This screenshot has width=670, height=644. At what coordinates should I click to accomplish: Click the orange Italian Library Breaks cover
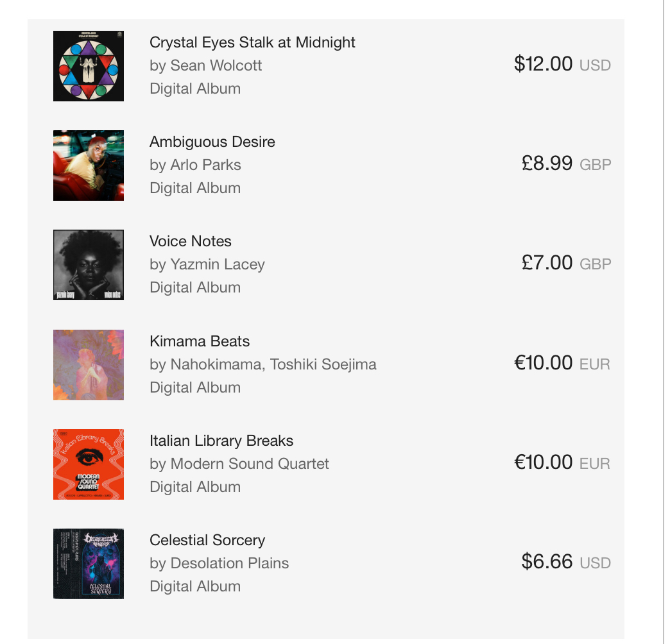click(x=89, y=464)
